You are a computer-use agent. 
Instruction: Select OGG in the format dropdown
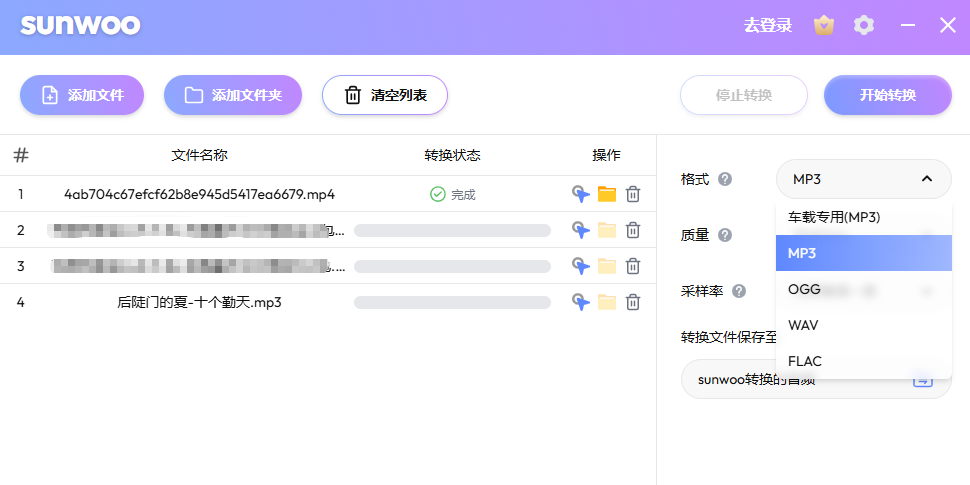click(803, 289)
